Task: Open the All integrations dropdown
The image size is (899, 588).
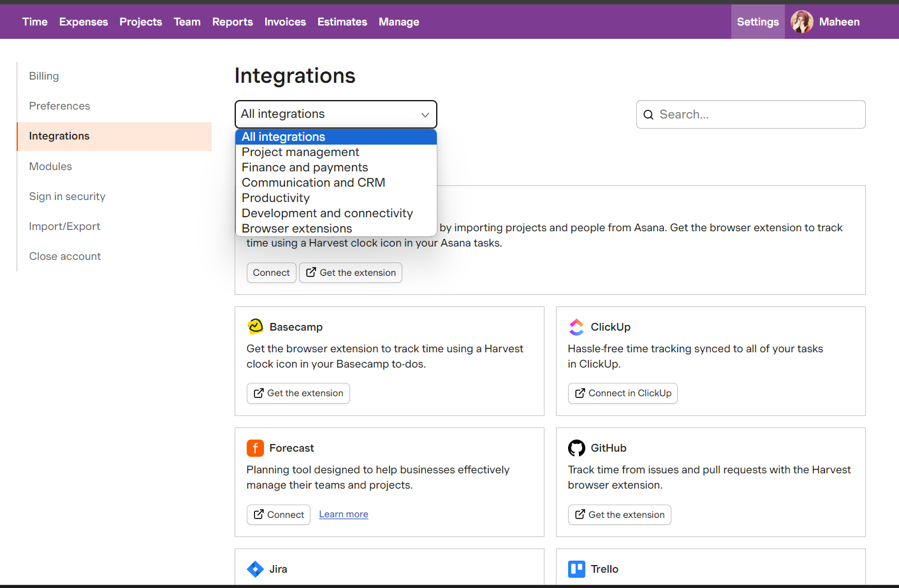Action: [x=336, y=114]
